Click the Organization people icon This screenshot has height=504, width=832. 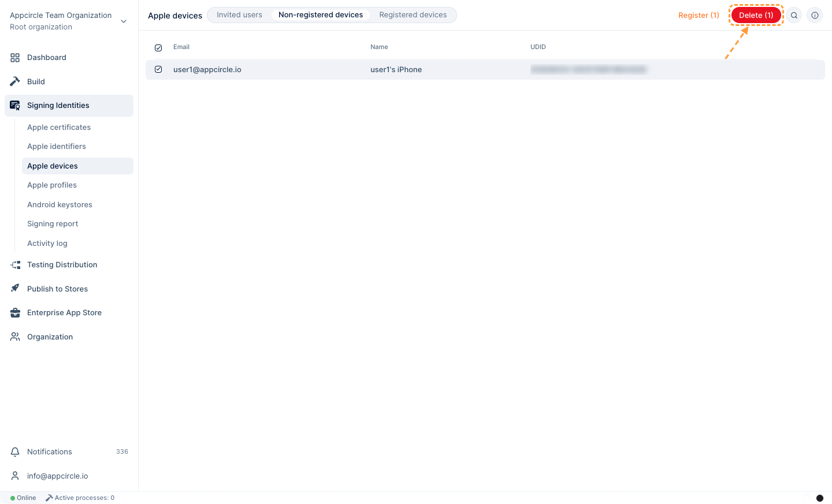[15, 337]
